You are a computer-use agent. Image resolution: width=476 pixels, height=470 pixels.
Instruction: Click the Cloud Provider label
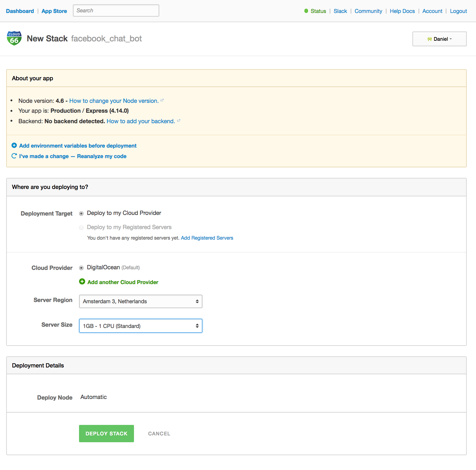pyautogui.click(x=52, y=268)
